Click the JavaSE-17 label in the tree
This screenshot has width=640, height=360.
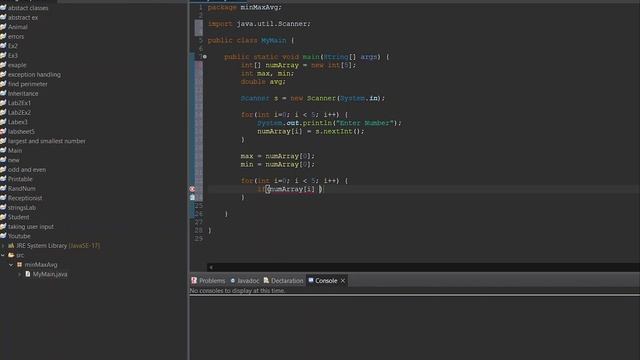(x=84, y=246)
